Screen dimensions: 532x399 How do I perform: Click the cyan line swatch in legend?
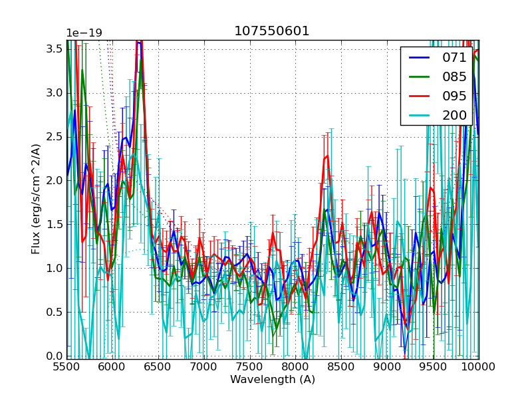[x=419, y=114]
